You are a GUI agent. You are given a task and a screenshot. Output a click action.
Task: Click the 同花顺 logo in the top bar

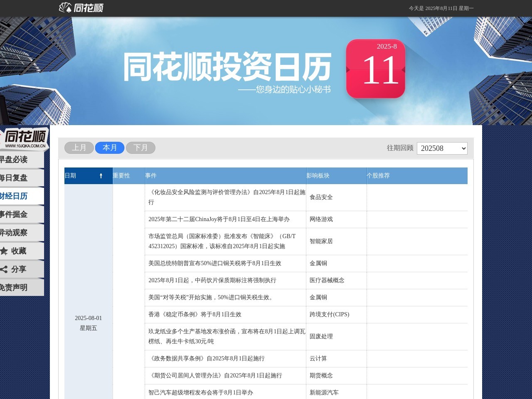click(x=81, y=8)
